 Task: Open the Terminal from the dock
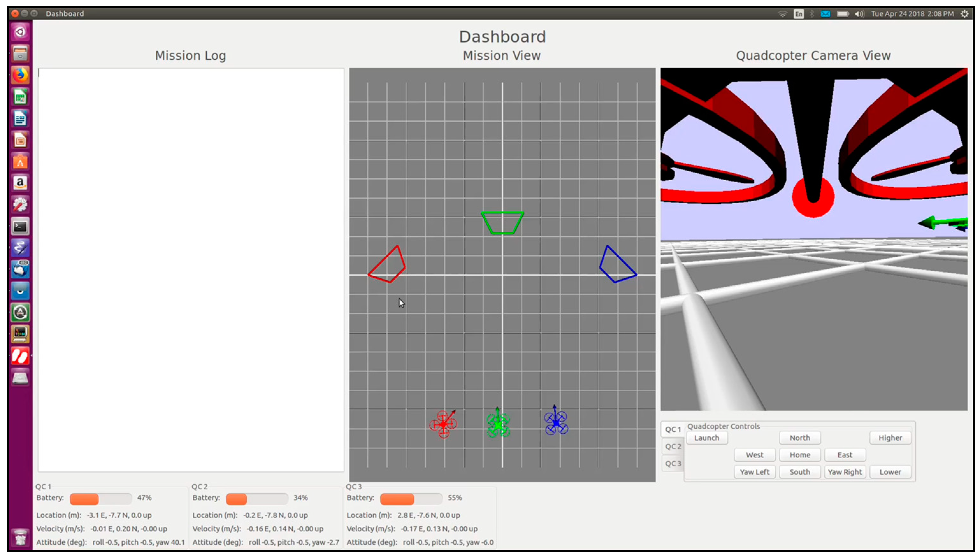point(20,227)
